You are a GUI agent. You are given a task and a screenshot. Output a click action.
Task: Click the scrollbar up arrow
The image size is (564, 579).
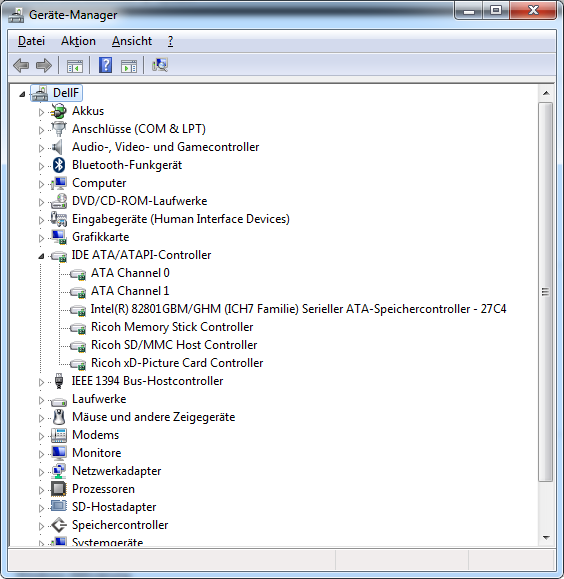tap(546, 93)
